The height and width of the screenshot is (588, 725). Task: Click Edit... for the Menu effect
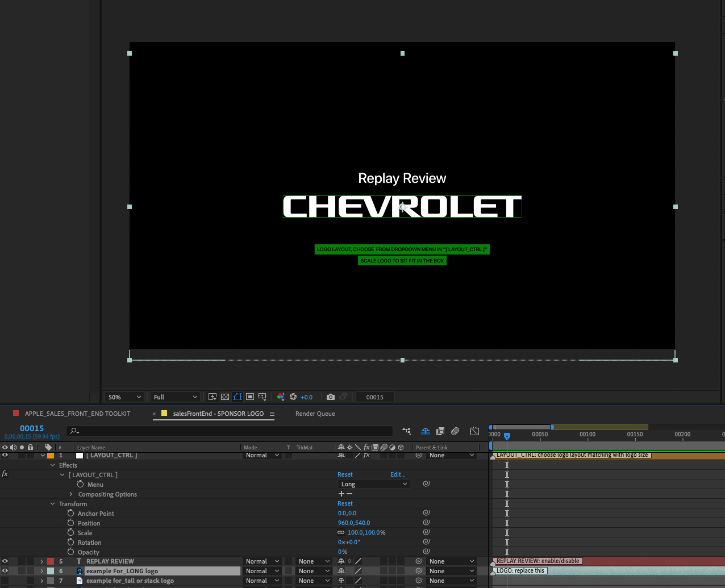pyautogui.click(x=398, y=474)
